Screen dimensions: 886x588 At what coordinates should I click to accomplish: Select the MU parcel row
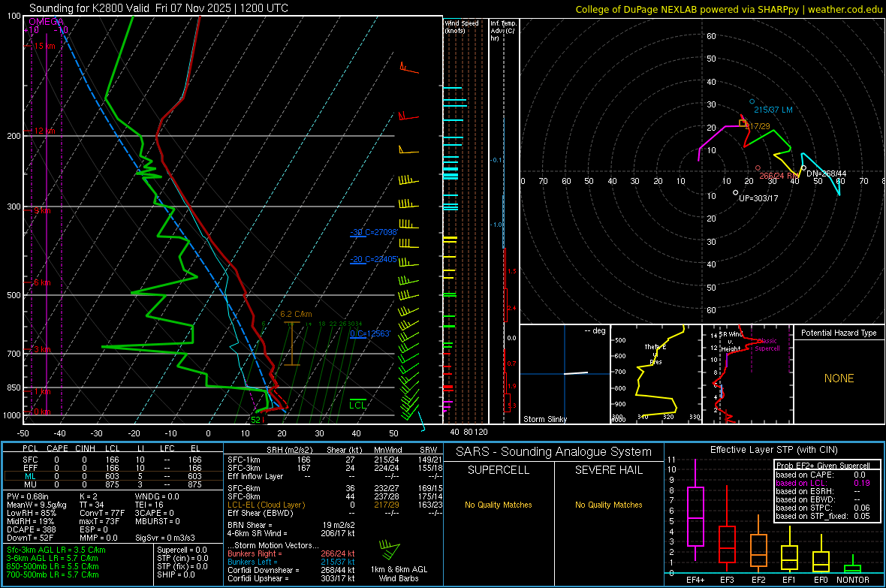pyautogui.click(x=113, y=484)
